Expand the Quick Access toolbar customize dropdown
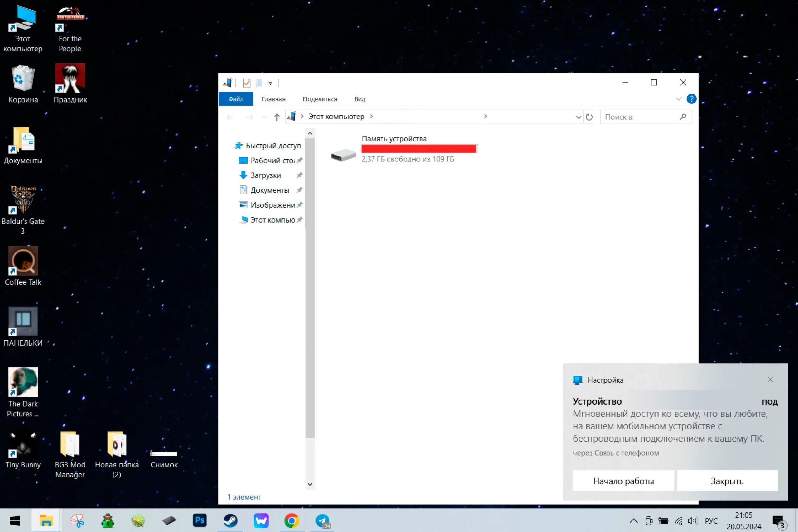This screenshot has height=532, width=798. pyautogui.click(x=270, y=83)
